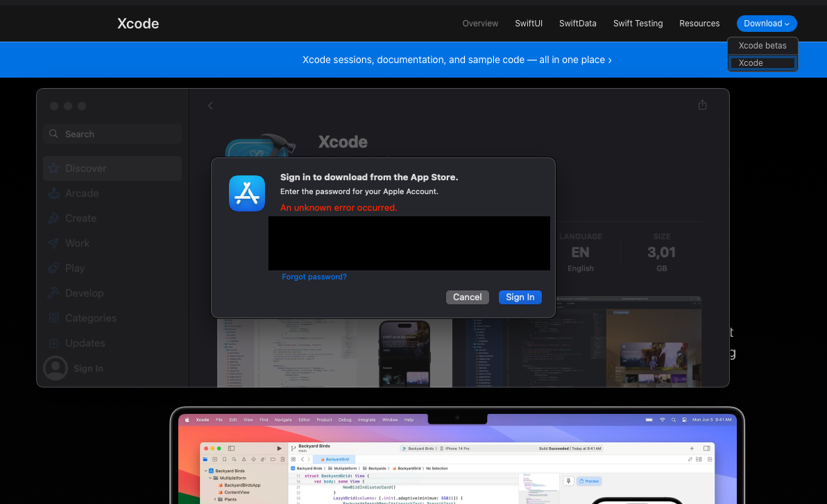Click the Xcode app icon behind dialog
Image resolution: width=827 pixels, height=504 pixels.
pos(259,145)
